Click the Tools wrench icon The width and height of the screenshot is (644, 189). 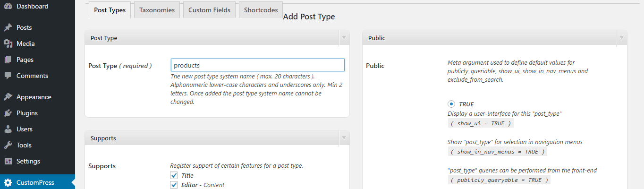point(8,145)
